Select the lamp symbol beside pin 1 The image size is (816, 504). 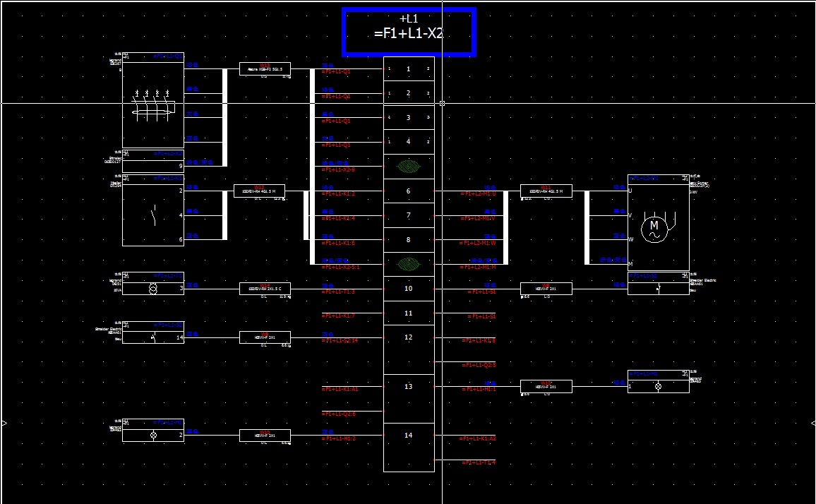(658, 387)
